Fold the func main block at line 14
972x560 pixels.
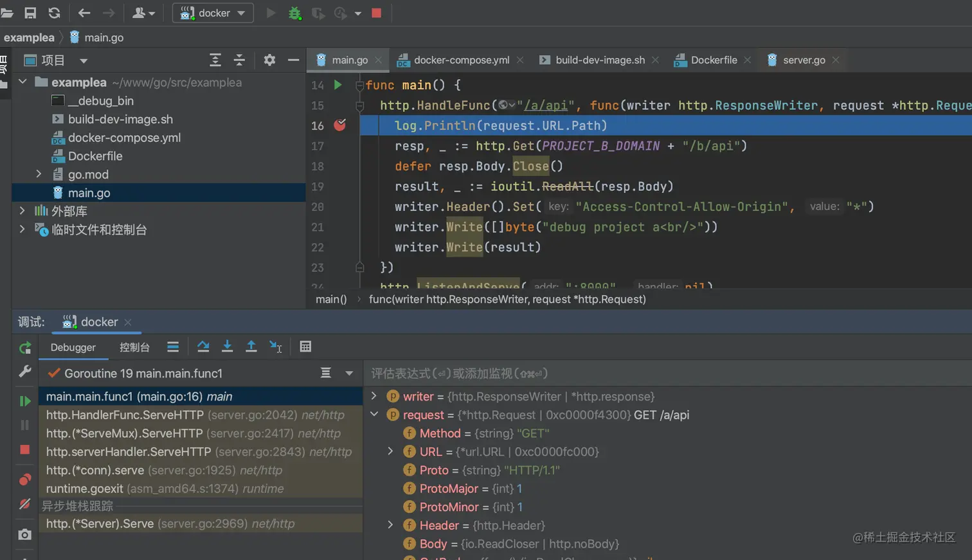359,85
